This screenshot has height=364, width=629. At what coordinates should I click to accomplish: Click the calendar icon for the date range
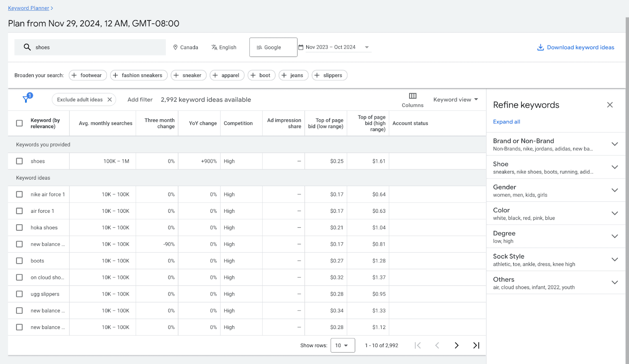(300, 47)
